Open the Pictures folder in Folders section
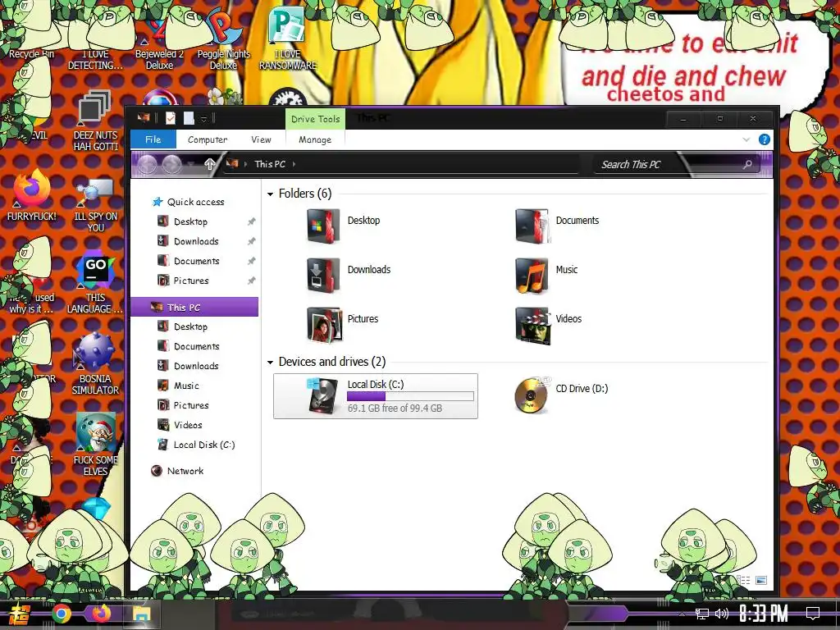 click(343, 325)
